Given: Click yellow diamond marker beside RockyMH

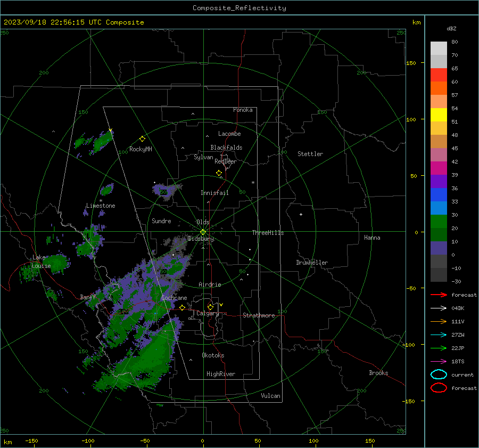Looking at the screenshot, I should [x=142, y=139].
